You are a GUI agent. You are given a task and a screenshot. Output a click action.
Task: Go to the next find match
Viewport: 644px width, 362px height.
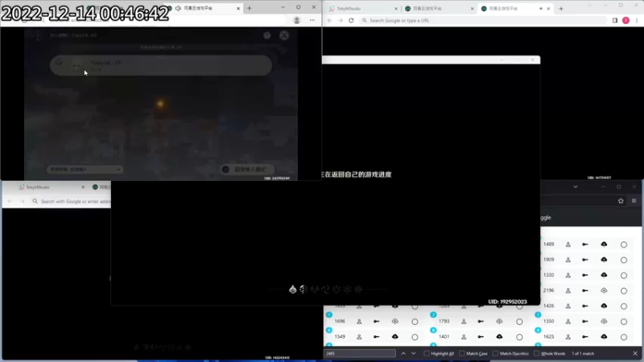coord(414,353)
